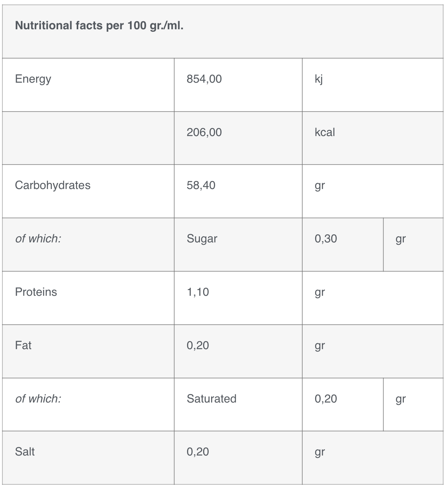Click the Nutritional facts per 100 gr./ml. header
Screen dimensions: 448x488
(x=99, y=26)
